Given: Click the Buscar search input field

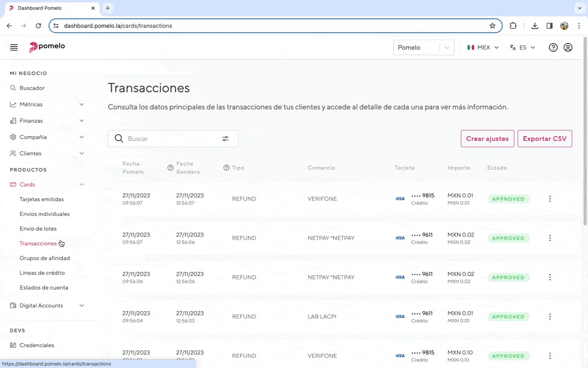Looking at the screenshot, I should pos(171,139).
